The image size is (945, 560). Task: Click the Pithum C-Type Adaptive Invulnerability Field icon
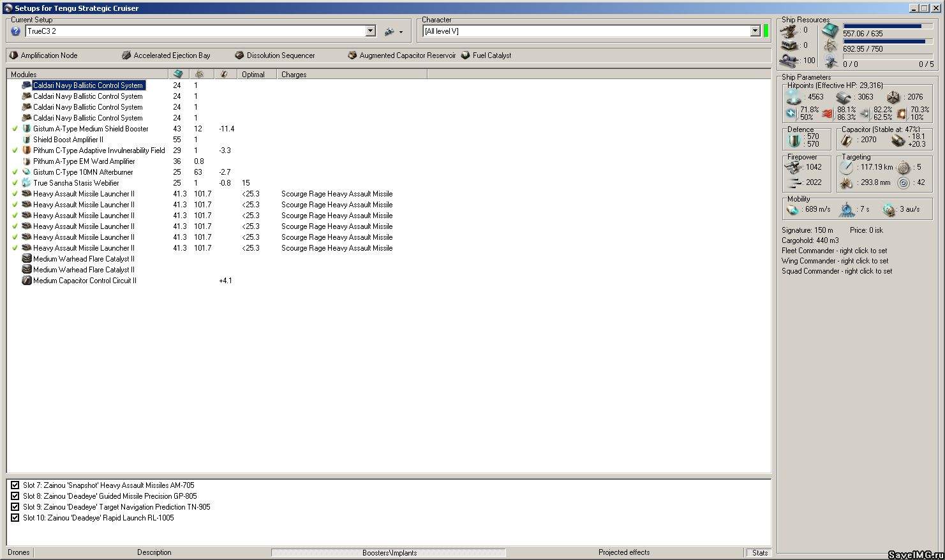(27, 151)
